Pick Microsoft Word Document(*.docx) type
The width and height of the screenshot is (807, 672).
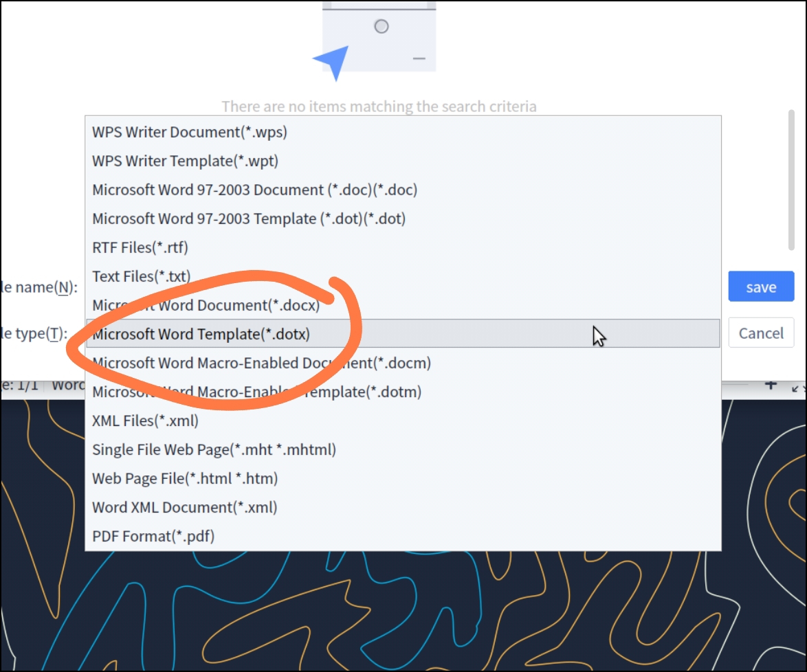(403, 305)
